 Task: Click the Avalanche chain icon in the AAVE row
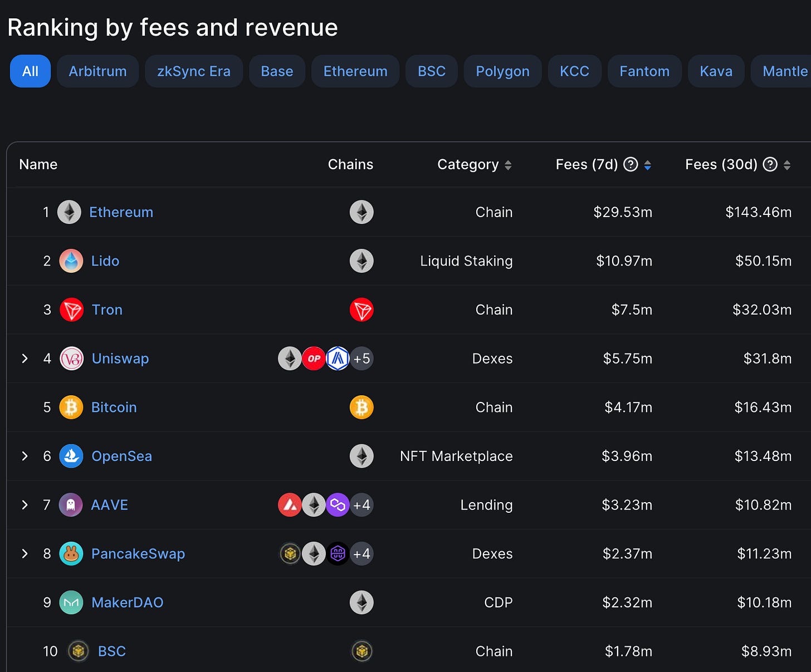(x=290, y=505)
